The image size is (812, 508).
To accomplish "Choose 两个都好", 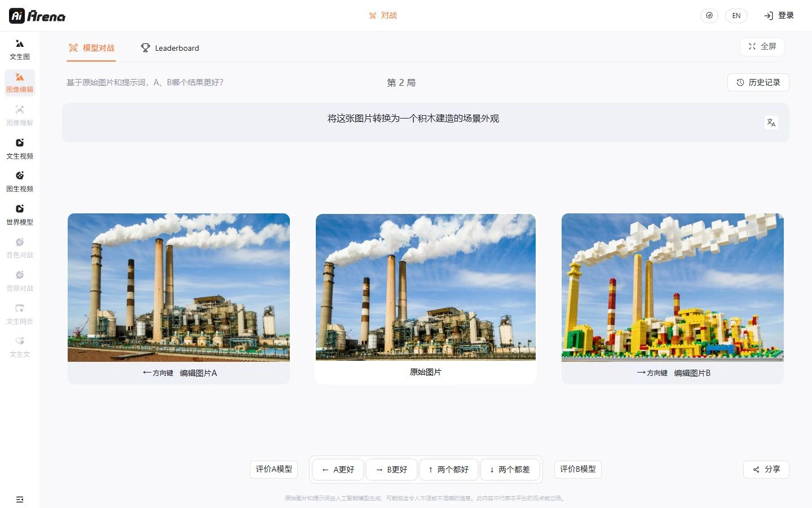I will (449, 470).
